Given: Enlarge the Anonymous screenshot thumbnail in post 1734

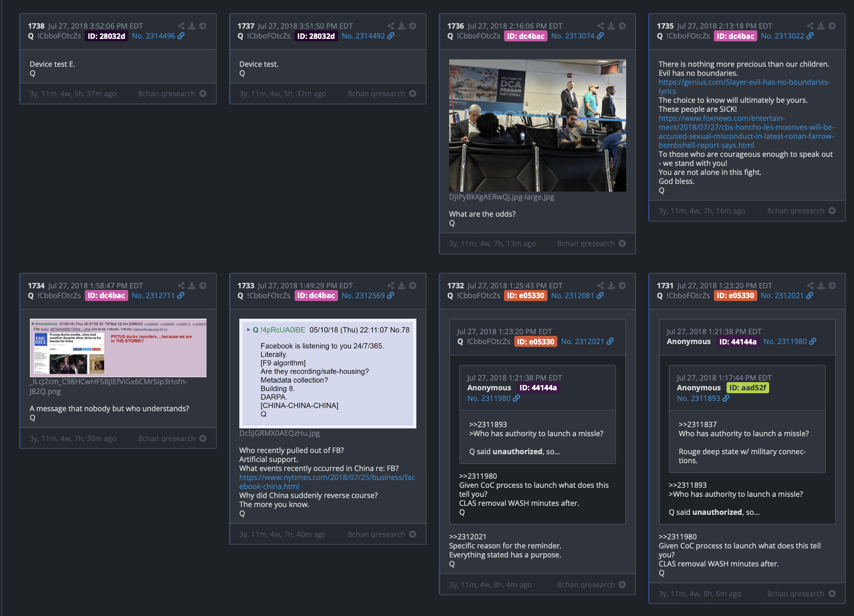Looking at the screenshot, I should [x=118, y=348].
